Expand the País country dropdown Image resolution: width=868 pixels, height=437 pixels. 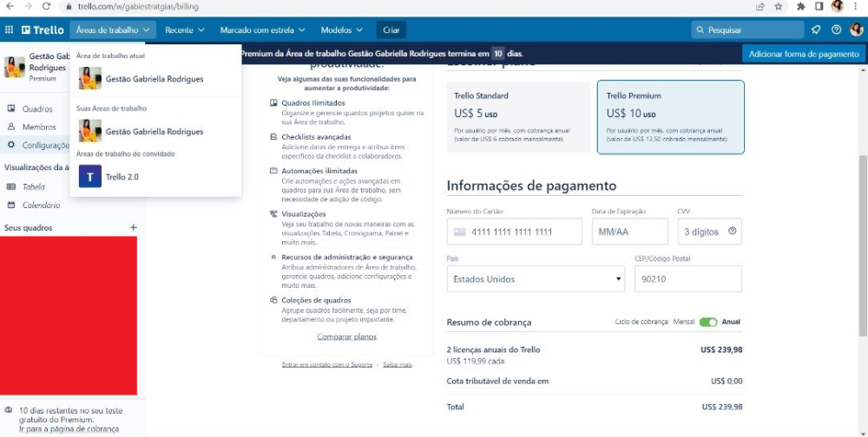click(x=538, y=279)
